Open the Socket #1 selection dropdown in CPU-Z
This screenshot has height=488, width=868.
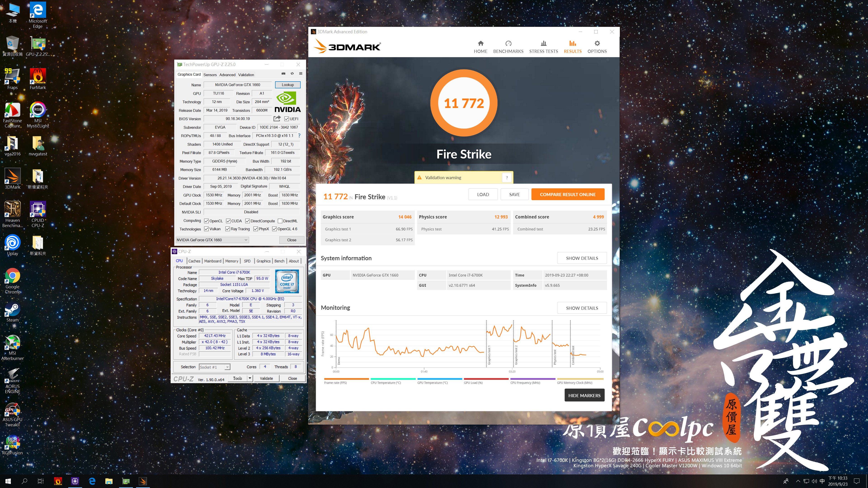(214, 367)
